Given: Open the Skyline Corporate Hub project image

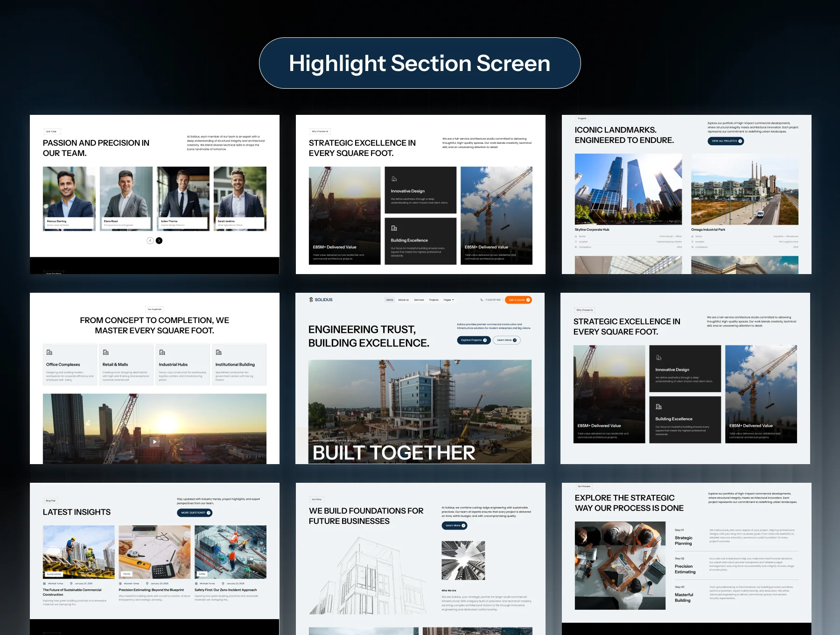Looking at the screenshot, I should (x=628, y=189).
